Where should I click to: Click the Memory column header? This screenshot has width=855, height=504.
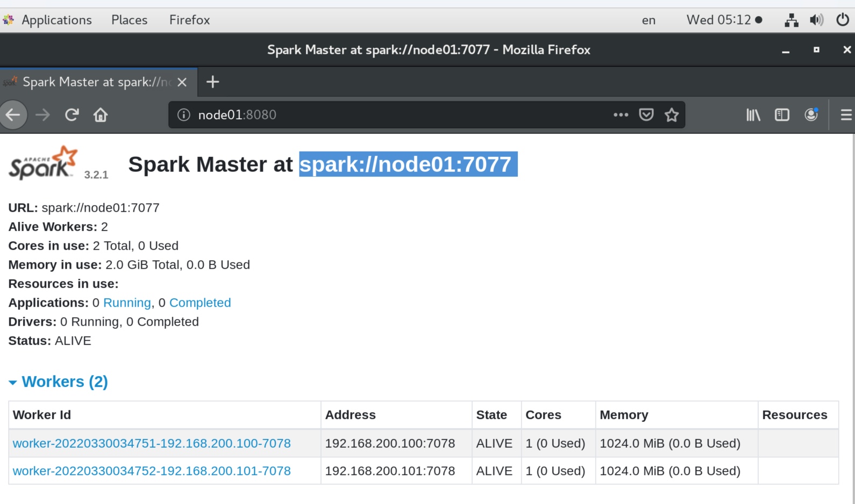click(676, 415)
